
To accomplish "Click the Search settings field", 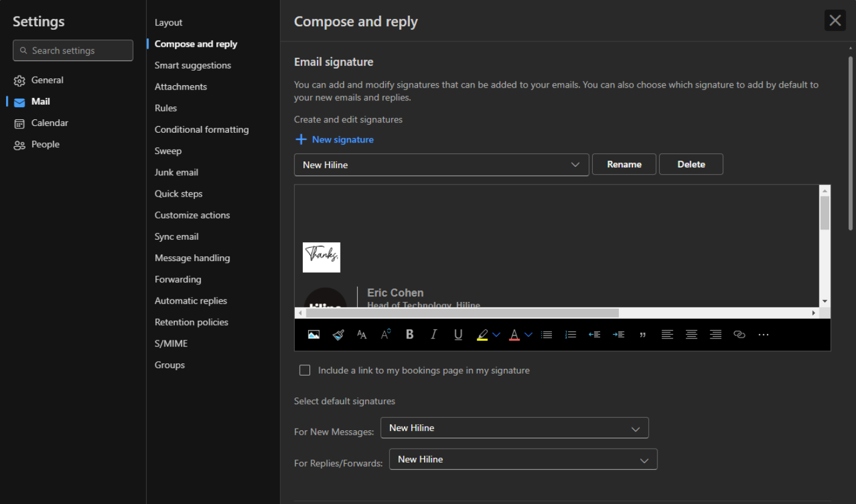I will tap(73, 51).
